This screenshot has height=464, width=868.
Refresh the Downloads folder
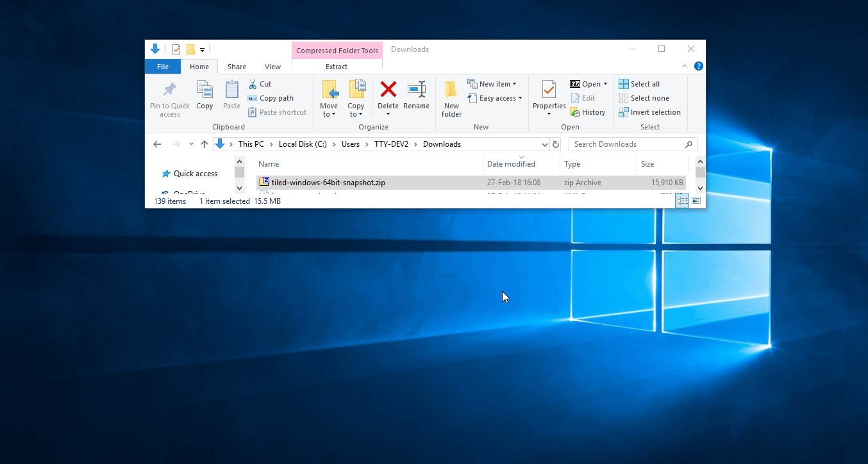[556, 145]
